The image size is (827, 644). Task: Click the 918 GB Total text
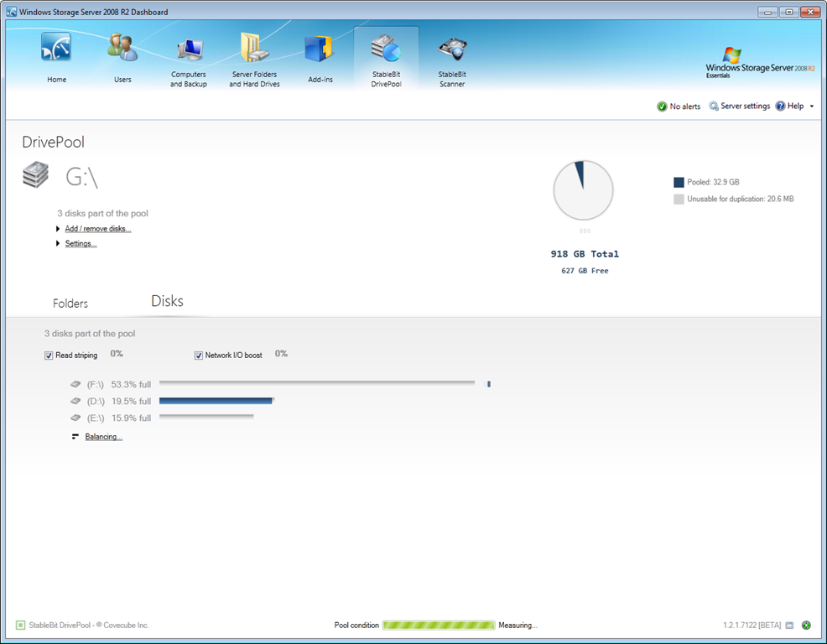(585, 254)
